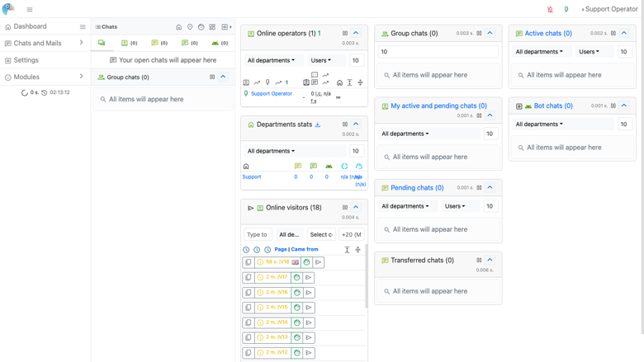This screenshot has width=644, height=362.
Task: Copy visitor V16 with the copy icon
Action: [248, 292]
